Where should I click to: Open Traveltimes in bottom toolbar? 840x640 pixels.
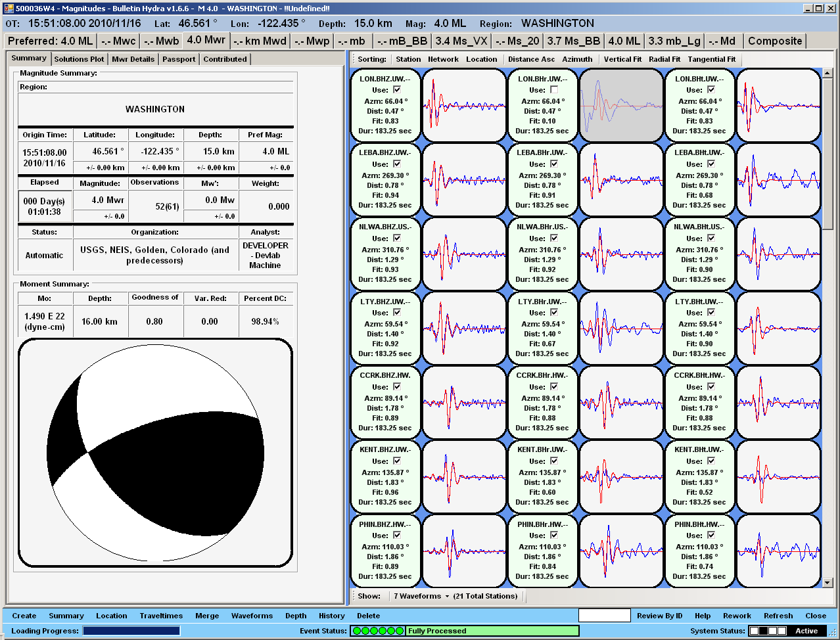point(161,616)
